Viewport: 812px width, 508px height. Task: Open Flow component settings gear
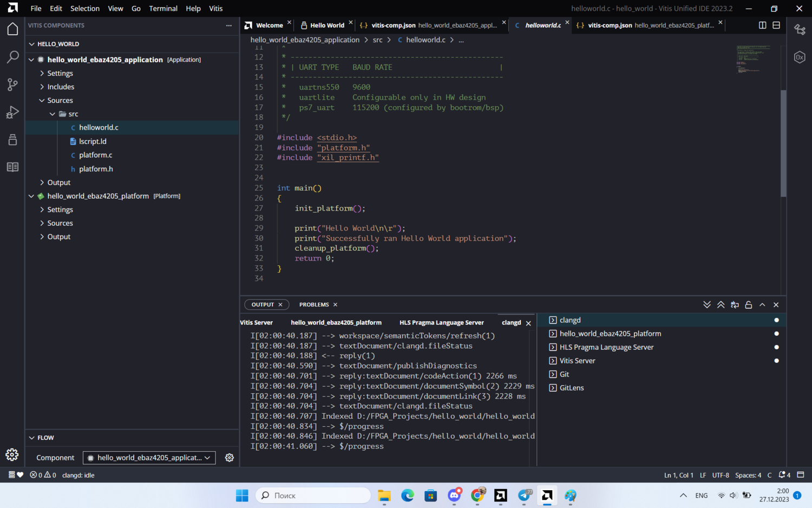pos(230,458)
